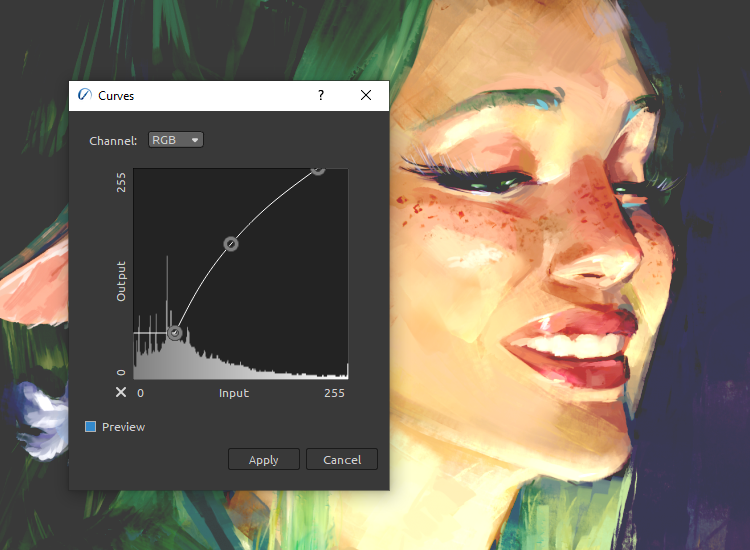Click the help question mark button
The width and height of the screenshot is (750, 550).
pos(321,96)
